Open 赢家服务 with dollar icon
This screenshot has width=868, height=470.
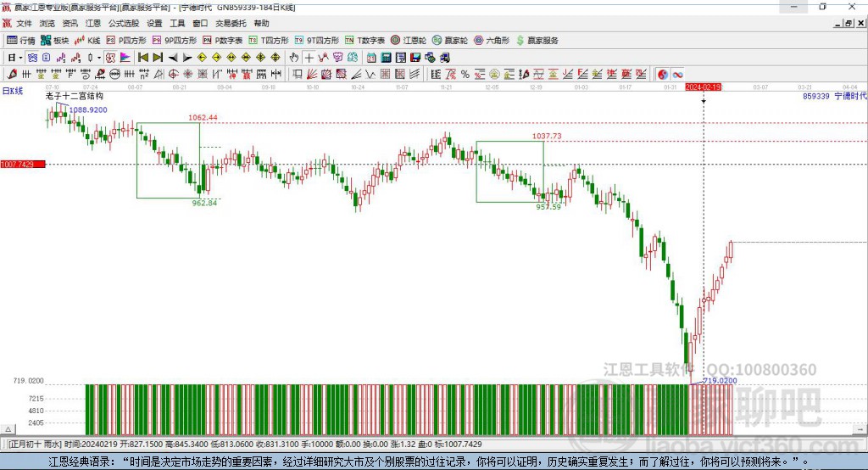point(537,41)
